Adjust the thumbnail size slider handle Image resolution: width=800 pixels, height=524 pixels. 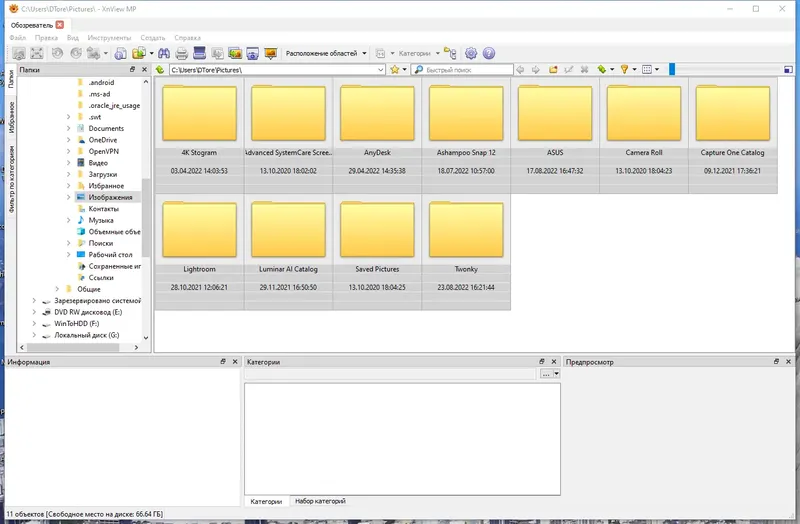click(672, 69)
